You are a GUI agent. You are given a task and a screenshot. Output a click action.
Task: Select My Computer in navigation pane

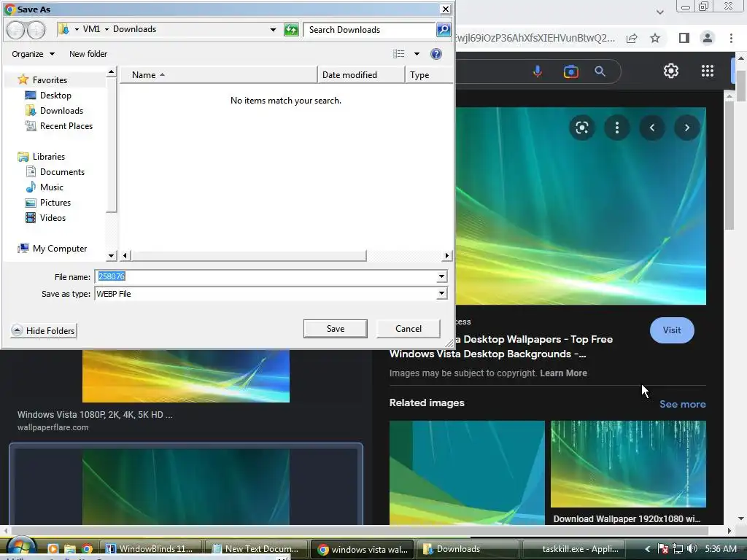click(60, 249)
